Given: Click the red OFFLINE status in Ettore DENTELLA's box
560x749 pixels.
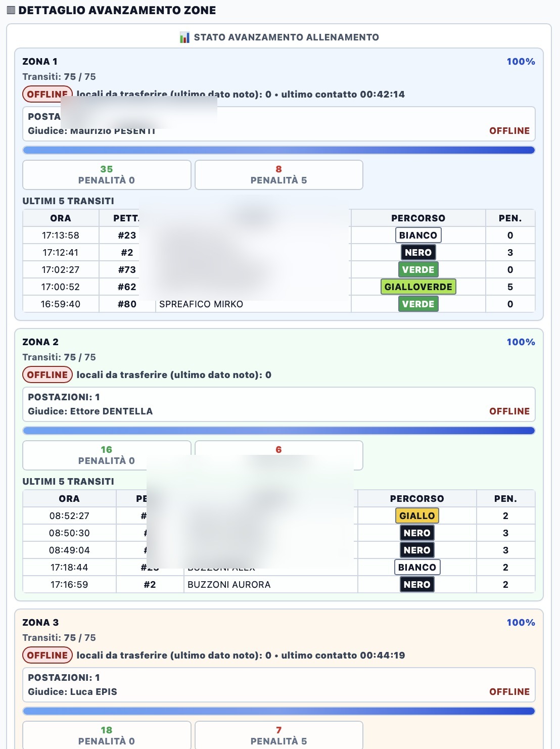Looking at the screenshot, I should pyautogui.click(x=509, y=411).
